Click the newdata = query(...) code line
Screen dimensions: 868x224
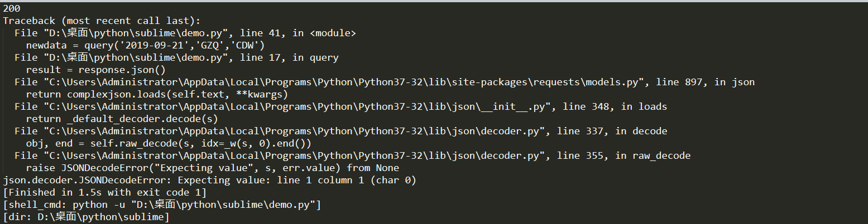coord(145,45)
